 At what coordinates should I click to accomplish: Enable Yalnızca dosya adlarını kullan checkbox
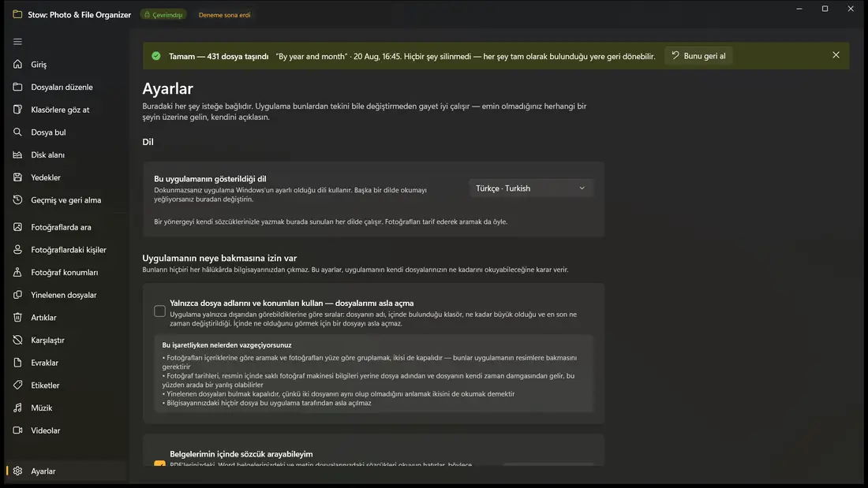(159, 311)
